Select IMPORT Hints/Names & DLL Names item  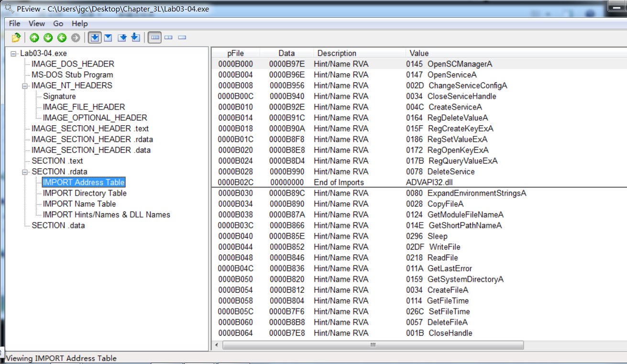(106, 215)
